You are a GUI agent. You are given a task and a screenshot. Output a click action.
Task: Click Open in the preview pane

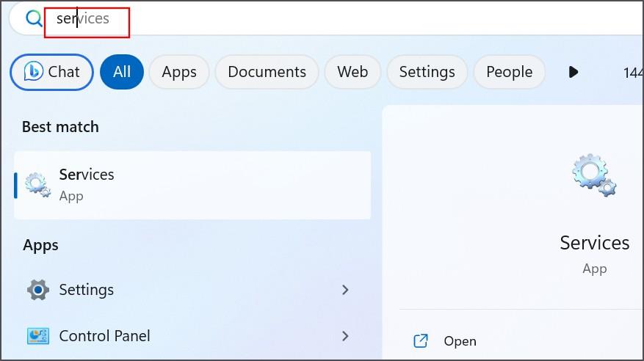pyautogui.click(x=460, y=341)
